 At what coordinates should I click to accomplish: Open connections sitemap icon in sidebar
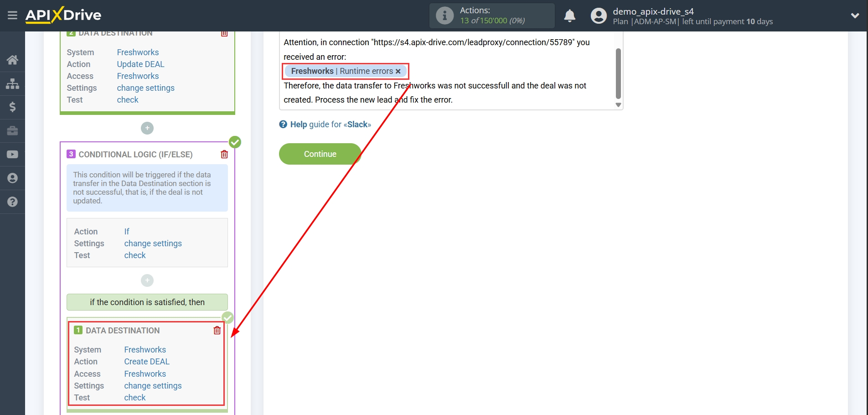point(12,83)
